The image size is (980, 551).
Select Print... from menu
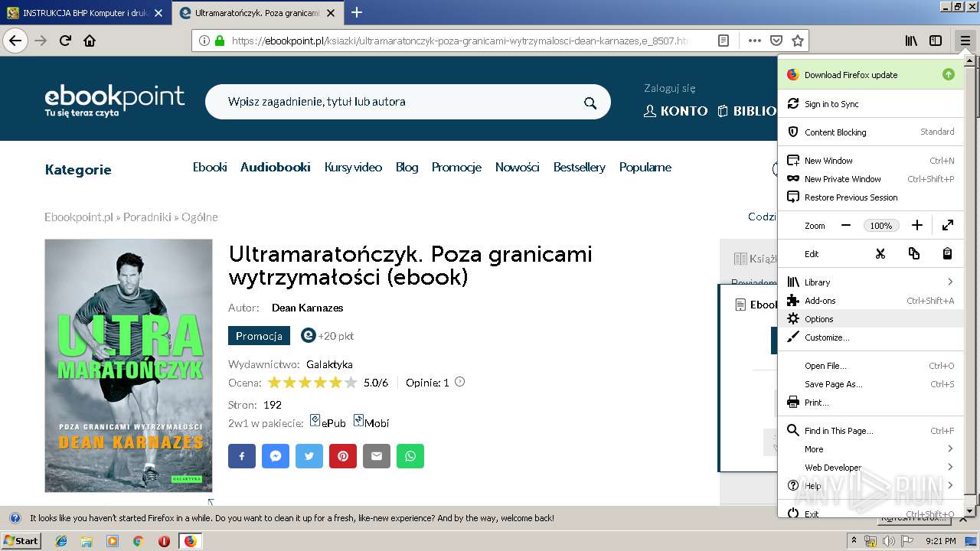click(x=871, y=402)
